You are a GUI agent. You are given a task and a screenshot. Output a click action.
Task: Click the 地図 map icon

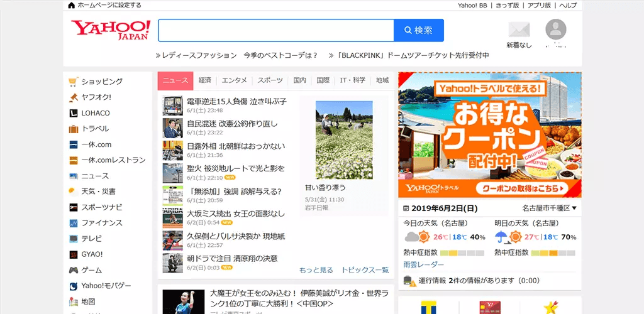click(74, 301)
